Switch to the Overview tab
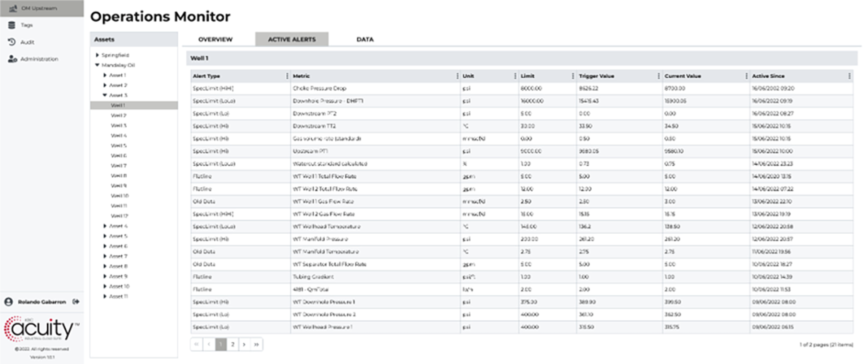The width and height of the screenshot is (868, 364). 215,39
